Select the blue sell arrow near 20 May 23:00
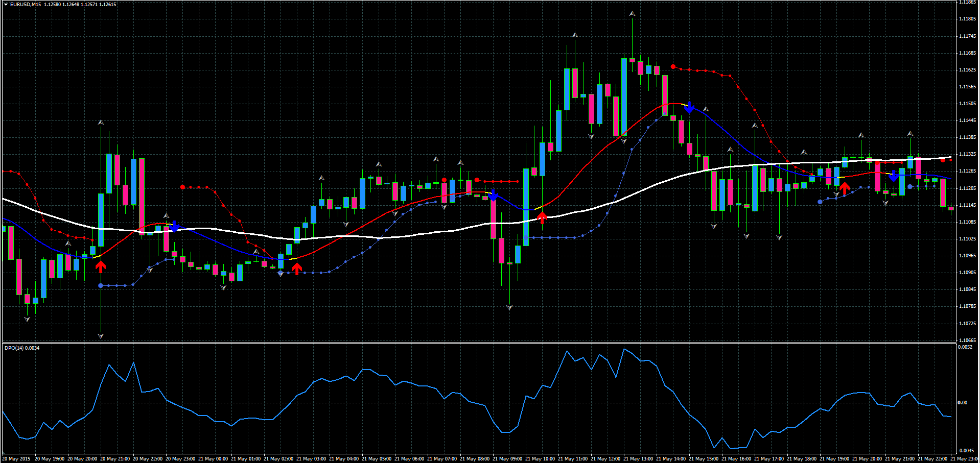 175,227
